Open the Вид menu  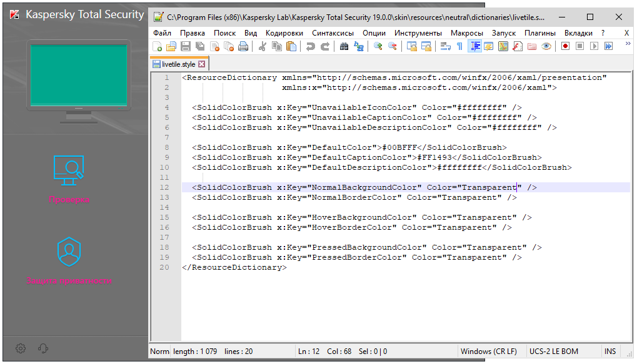pos(251,33)
